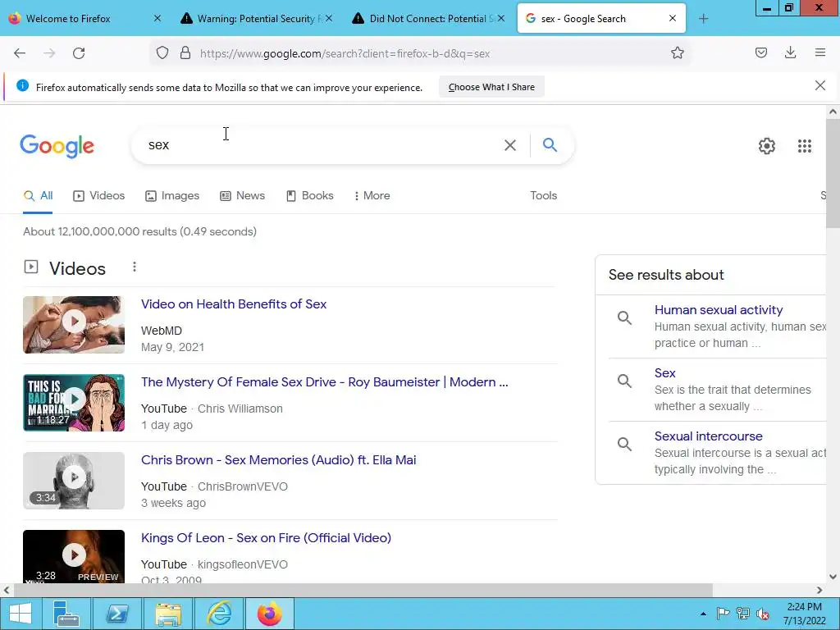Viewport: 840px width, 630px height.
Task: Select the Books results filter
Action: (309, 195)
